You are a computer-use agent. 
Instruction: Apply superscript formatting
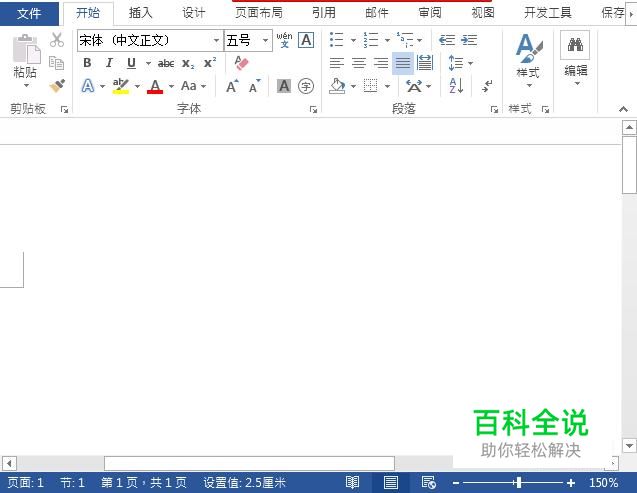(x=210, y=63)
